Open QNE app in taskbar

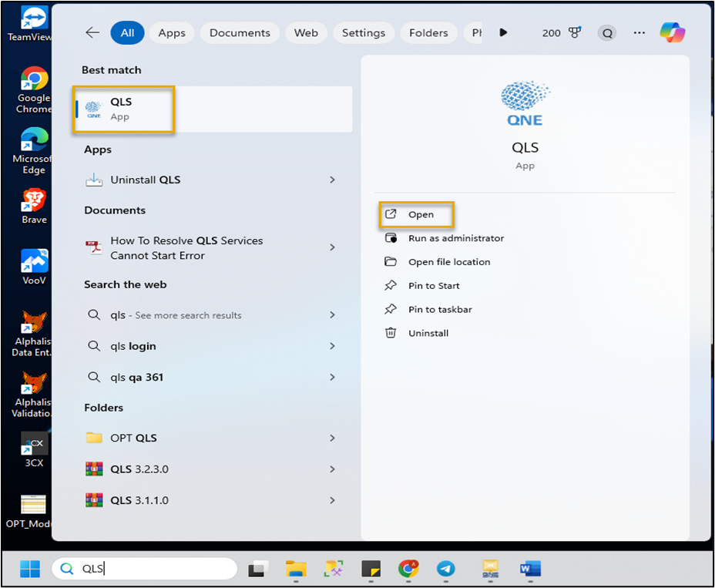click(490, 569)
